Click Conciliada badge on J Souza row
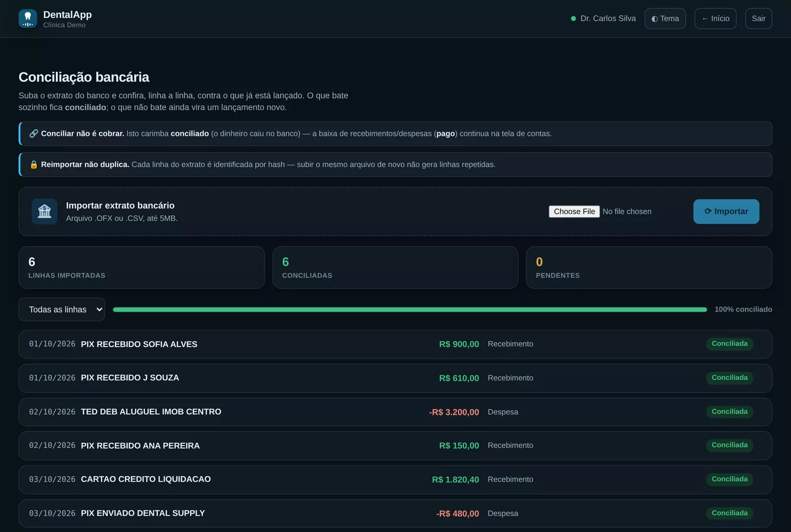The image size is (791, 532). (729, 378)
